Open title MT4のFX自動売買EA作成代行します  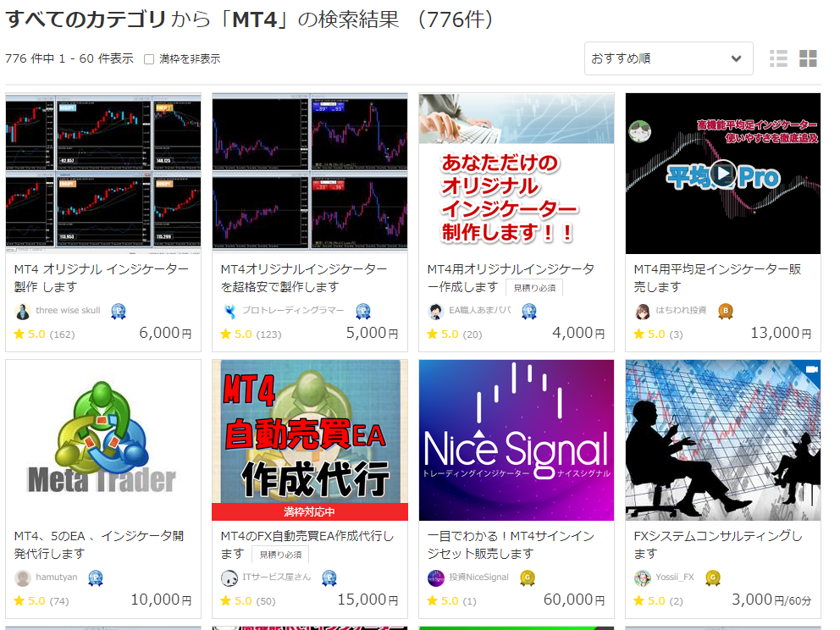coord(307,544)
